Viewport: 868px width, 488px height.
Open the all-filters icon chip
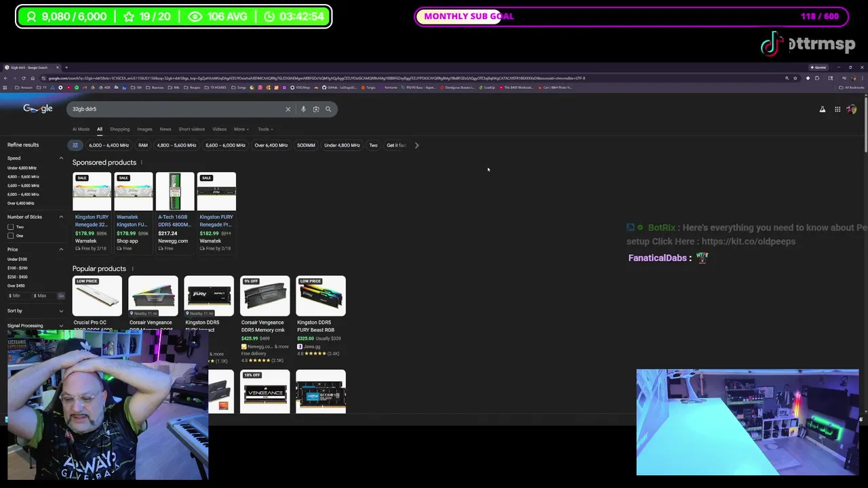pos(75,145)
